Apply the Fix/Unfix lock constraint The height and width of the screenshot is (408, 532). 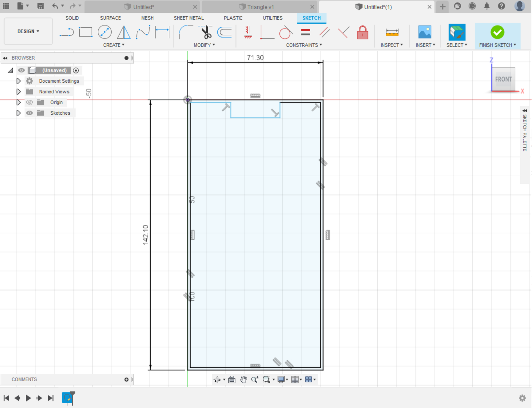click(363, 32)
